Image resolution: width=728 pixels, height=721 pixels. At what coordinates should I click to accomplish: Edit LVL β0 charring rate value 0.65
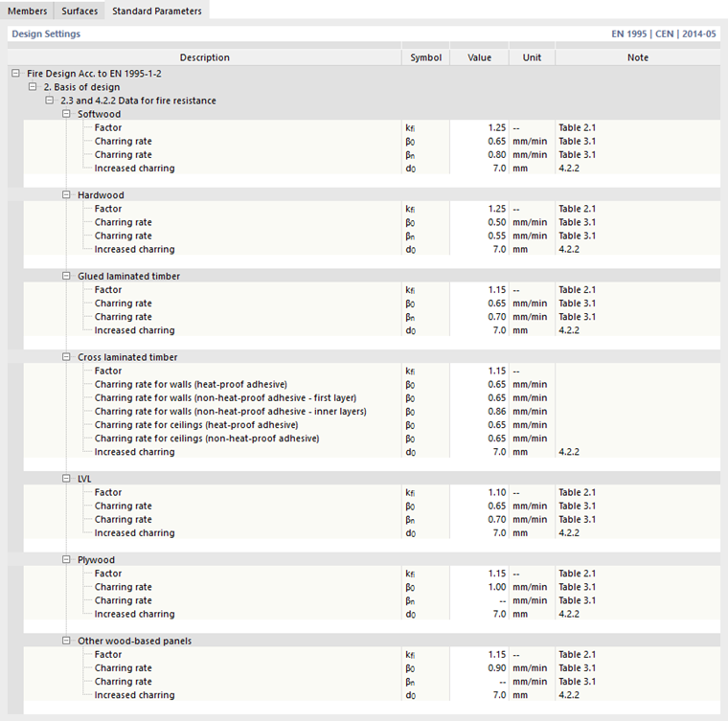479,506
